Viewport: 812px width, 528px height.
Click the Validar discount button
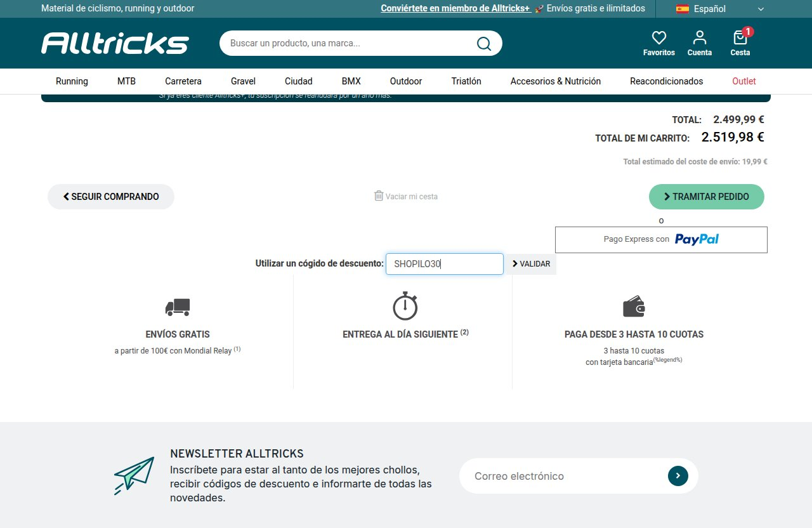point(531,264)
